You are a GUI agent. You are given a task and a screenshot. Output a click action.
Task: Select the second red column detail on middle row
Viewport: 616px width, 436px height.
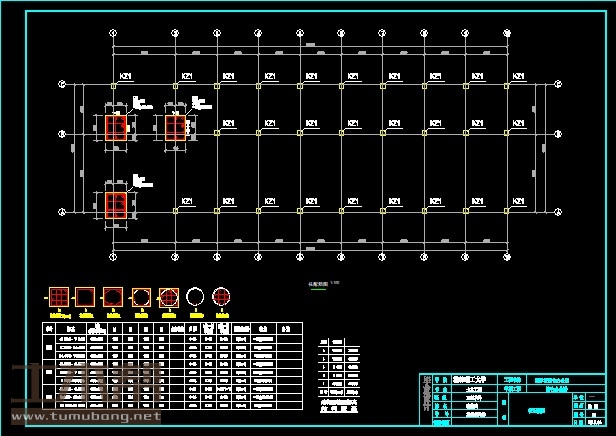pos(176,127)
